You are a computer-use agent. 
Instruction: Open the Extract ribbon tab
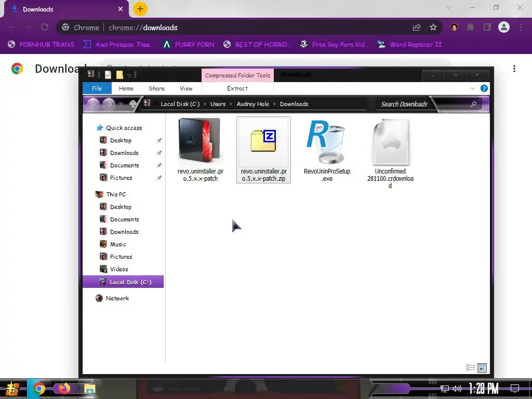(x=237, y=88)
